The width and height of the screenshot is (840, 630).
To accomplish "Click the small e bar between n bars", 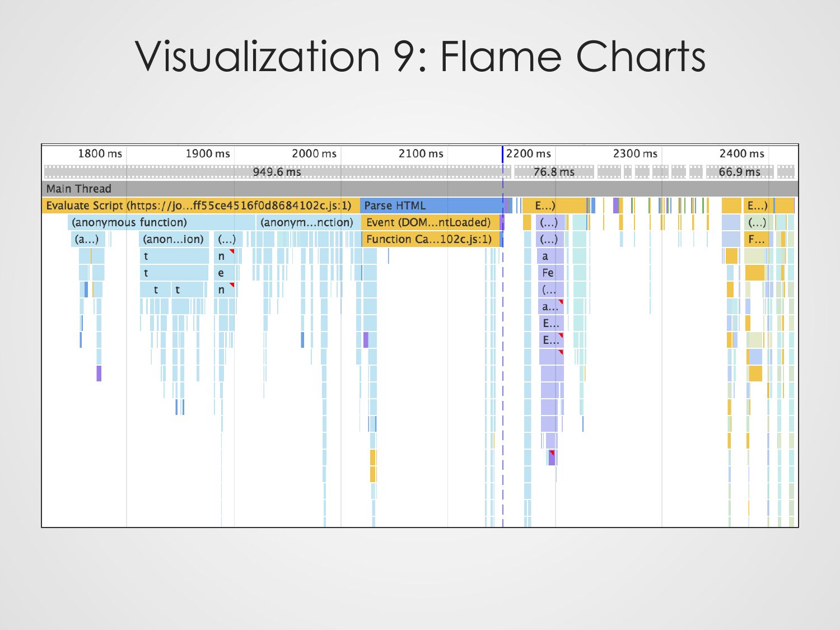I will [x=222, y=273].
